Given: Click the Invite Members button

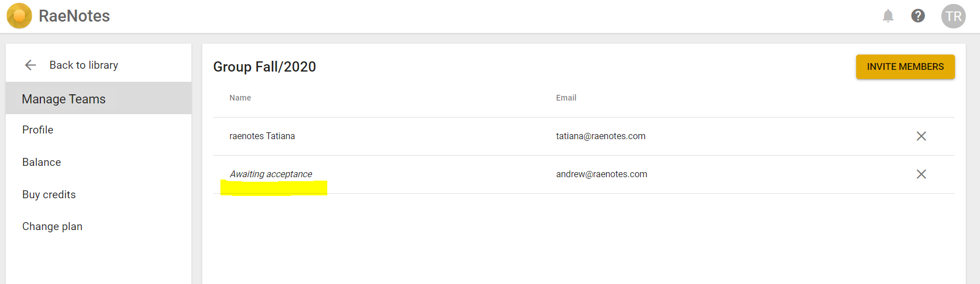Looking at the screenshot, I should [905, 67].
